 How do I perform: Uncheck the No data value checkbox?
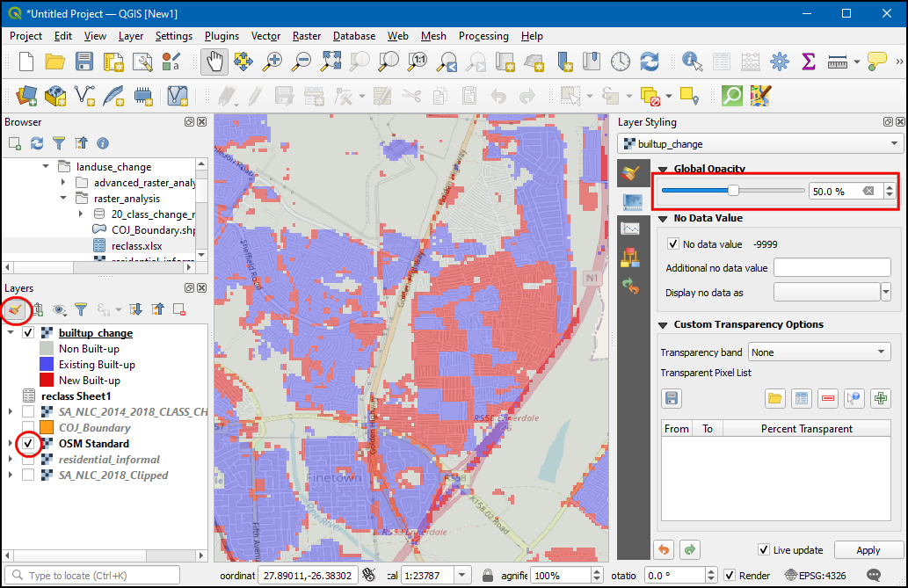pos(673,244)
